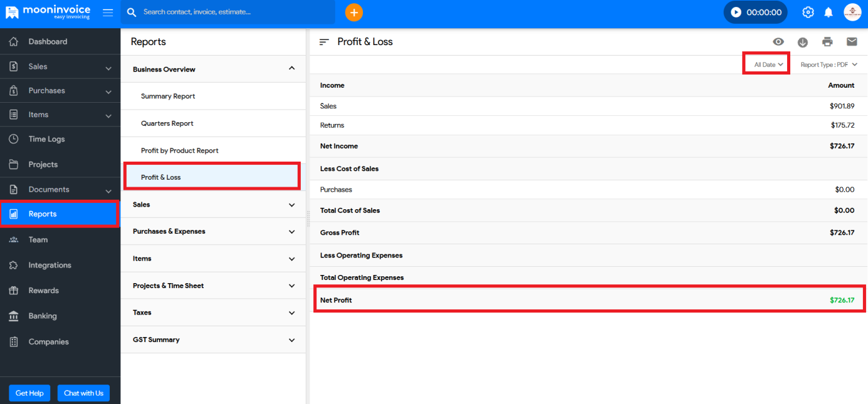Open the Quarters Report

pyautogui.click(x=213, y=123)
